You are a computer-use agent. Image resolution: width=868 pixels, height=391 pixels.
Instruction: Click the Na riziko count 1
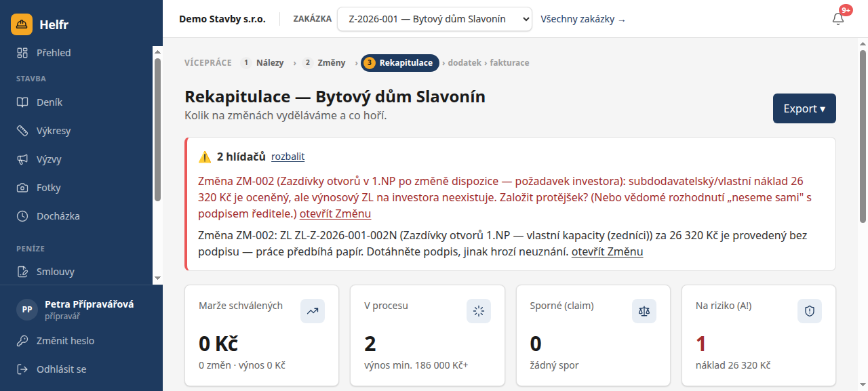coord(701,344)
